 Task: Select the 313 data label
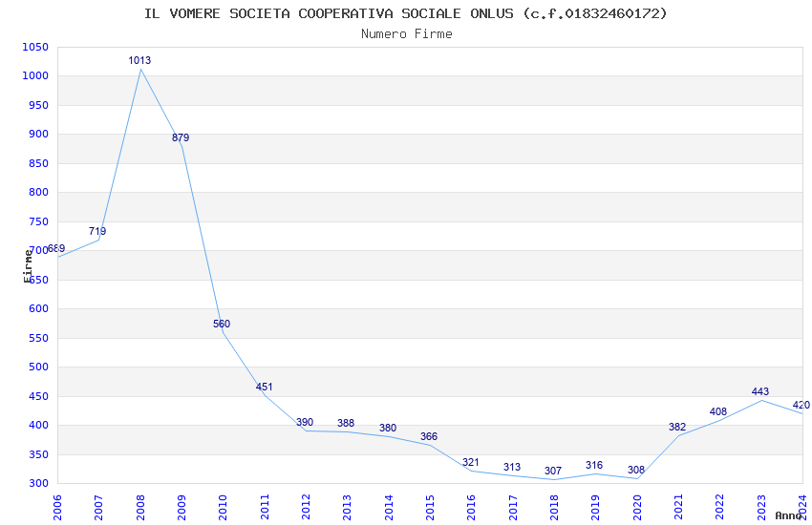point(512,467)
